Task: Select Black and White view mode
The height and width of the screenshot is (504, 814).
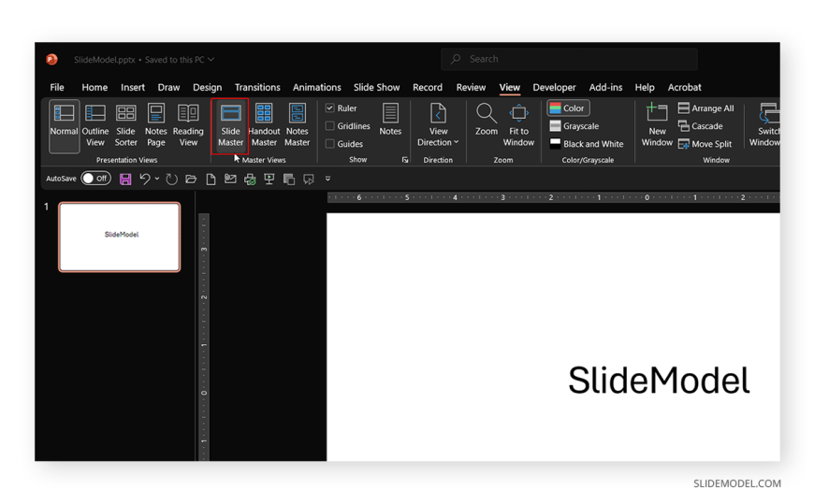Action: [x=587, y=144]
